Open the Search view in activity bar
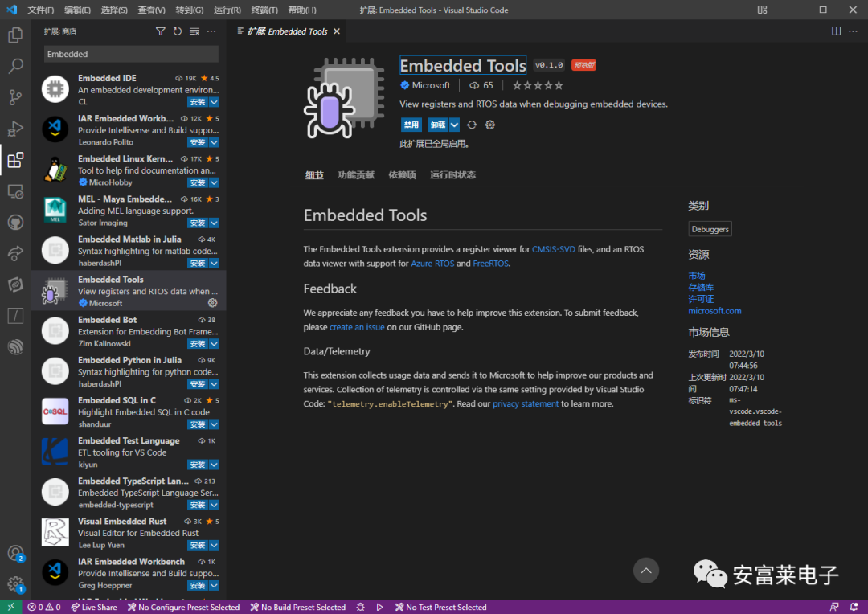This screenshot has height=614, width=868. click(x=15, y=66)
